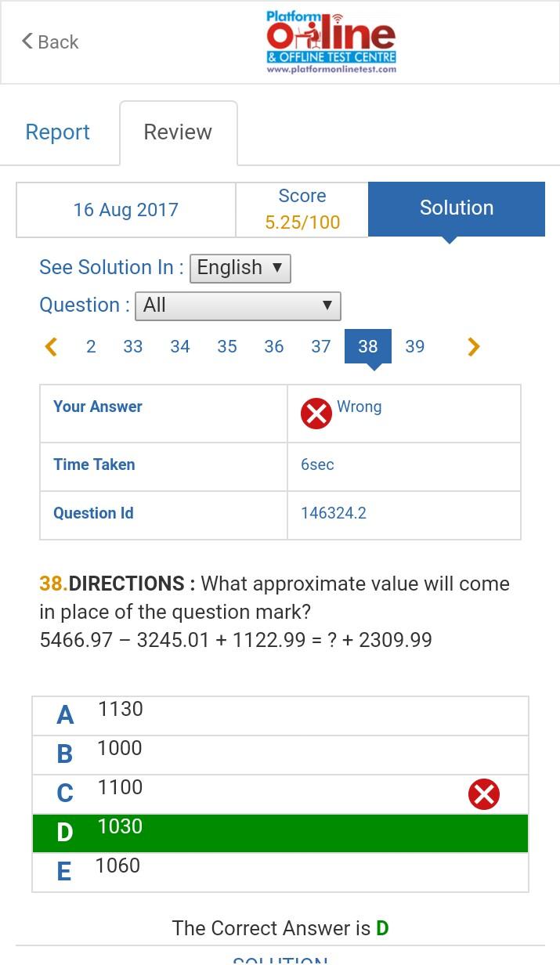Click the Solution button
The image size is (560, 965).
(x=456, y=208)
